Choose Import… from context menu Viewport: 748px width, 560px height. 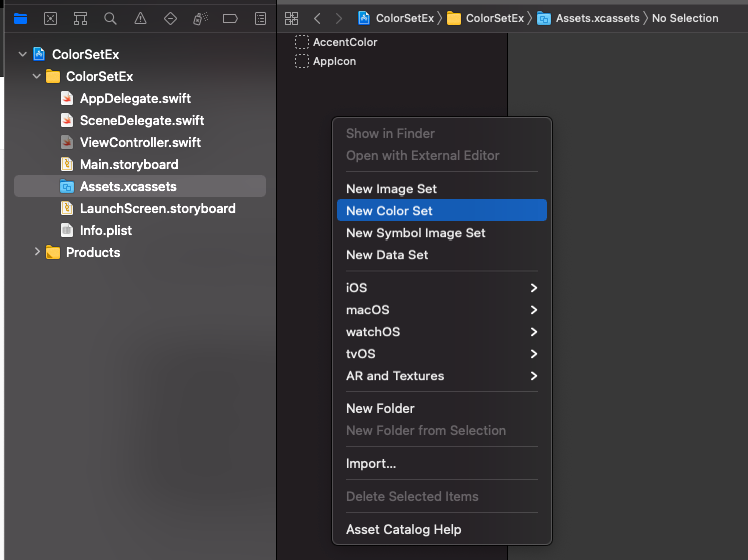[442, 463]
